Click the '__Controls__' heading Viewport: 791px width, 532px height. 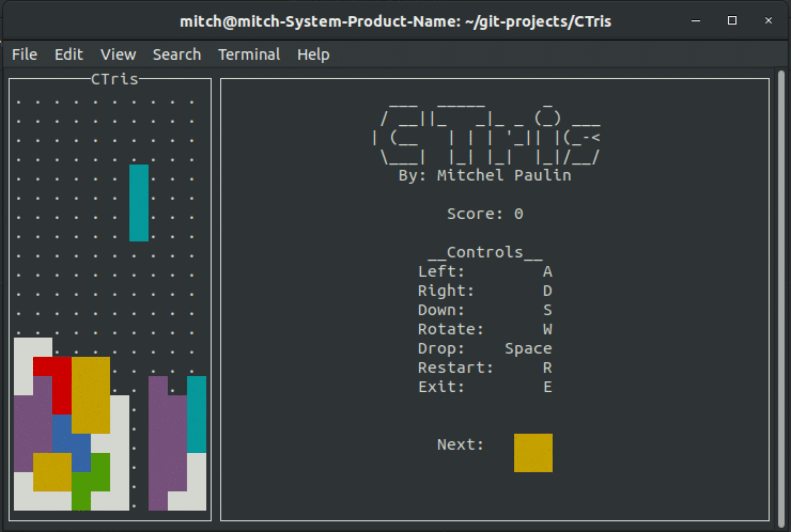pyautogui.click(x=485, y=253)
